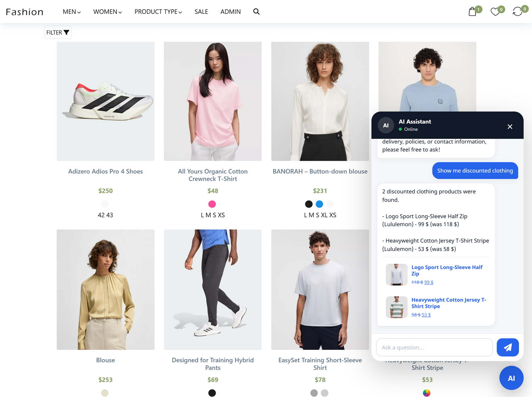The image size is (532, 397).
Task: Open the wishlist heart icon
Action: click(495, 12)
